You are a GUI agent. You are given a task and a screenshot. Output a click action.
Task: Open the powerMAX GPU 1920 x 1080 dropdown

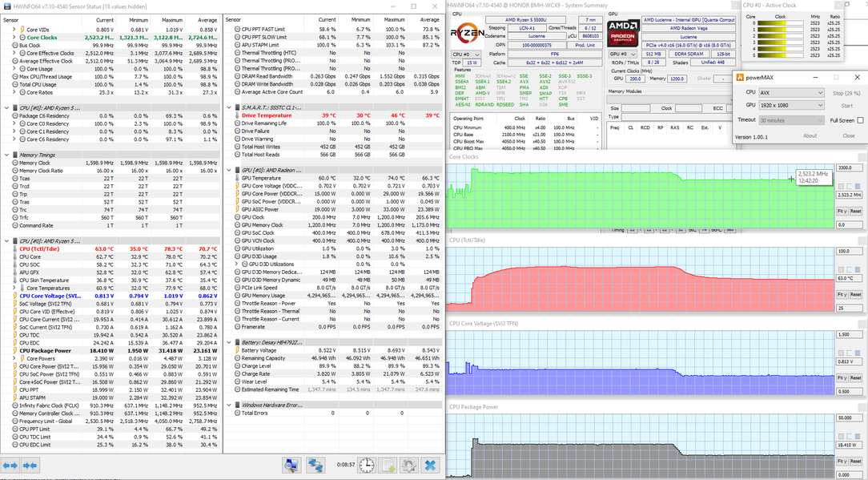click(x=791, y=105)
